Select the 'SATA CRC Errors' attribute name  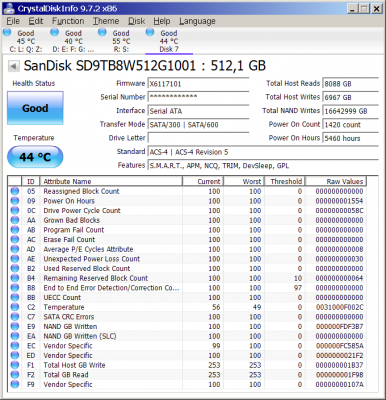(69, 317)
